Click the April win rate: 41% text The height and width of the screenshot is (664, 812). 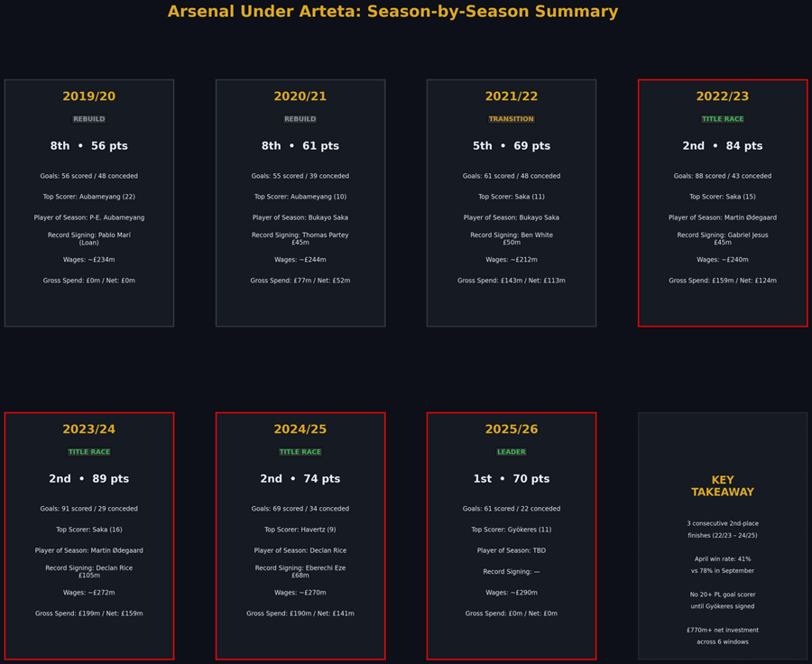(x=723, y=559)
